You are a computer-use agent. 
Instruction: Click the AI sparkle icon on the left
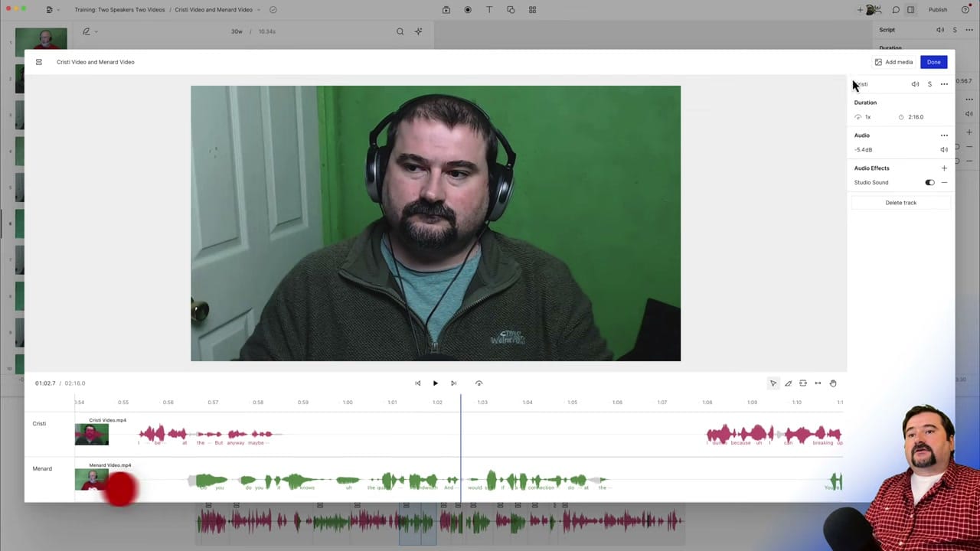pos(418,31)
